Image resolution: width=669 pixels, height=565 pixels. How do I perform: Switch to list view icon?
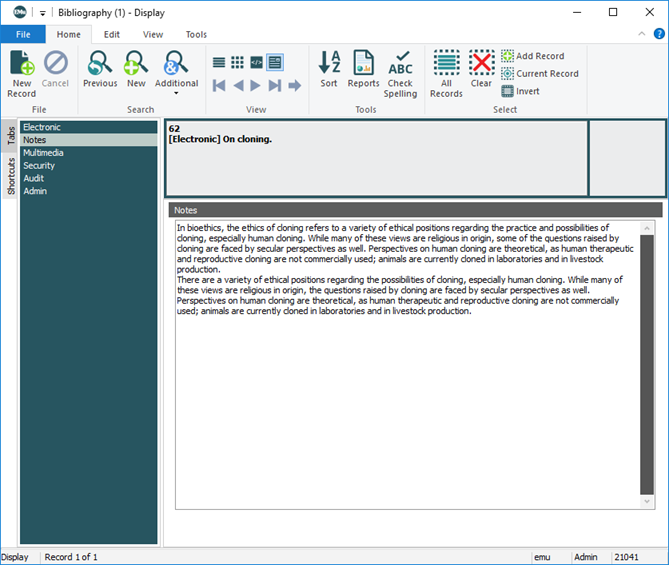tap(219, 62)
